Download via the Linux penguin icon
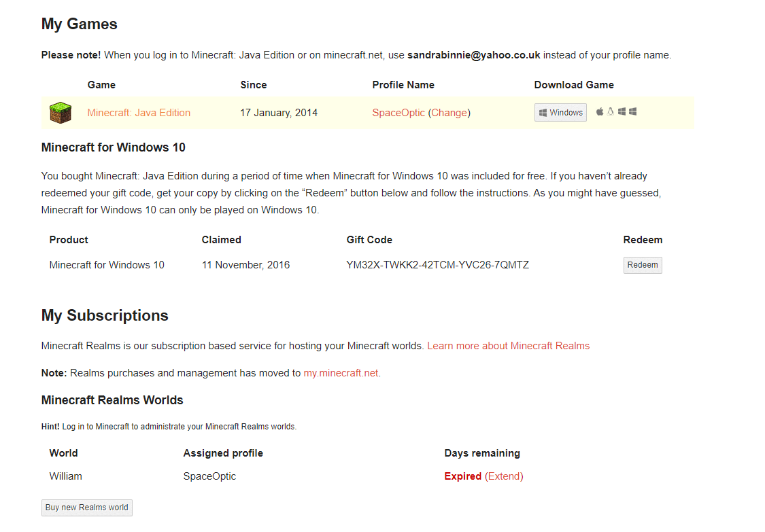Image resolution: width=765 pixels, height=532 pixels. click(x=611, y=111)
